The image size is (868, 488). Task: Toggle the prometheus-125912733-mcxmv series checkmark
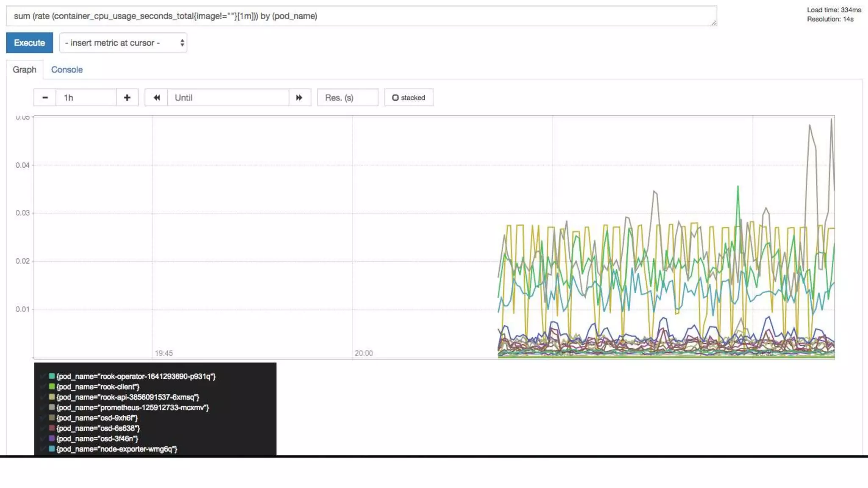point(43,408)
